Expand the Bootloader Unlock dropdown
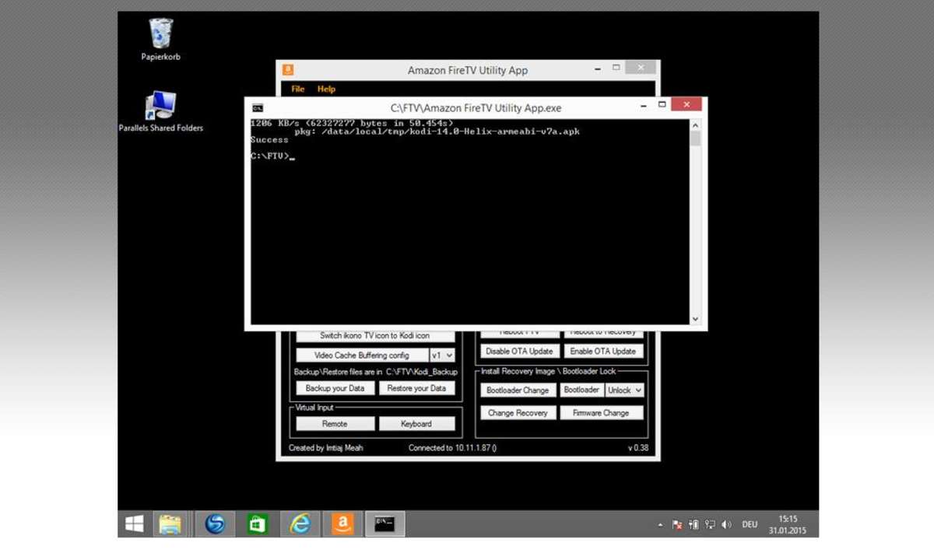The width and height of the screenshot is (934, 560). (x=625, y=390)
